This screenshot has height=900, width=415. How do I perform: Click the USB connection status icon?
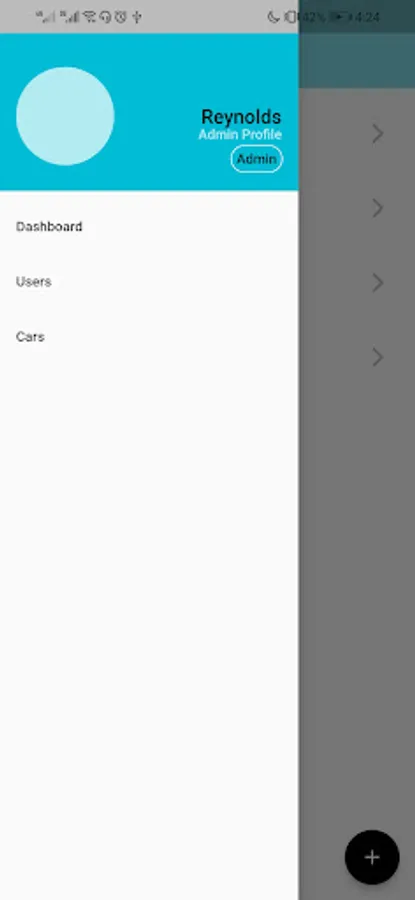pyautogui.click(x=137, y=17)
